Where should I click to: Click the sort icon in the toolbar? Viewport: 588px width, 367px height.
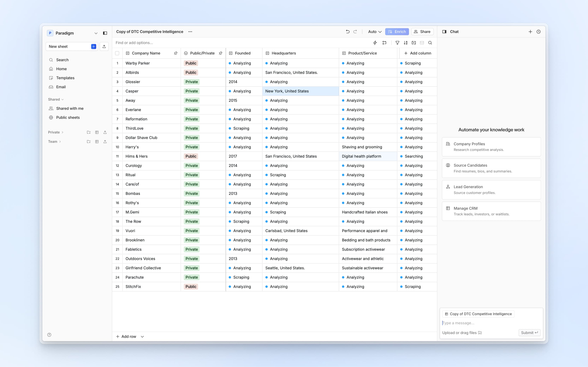tap(406, 43)
